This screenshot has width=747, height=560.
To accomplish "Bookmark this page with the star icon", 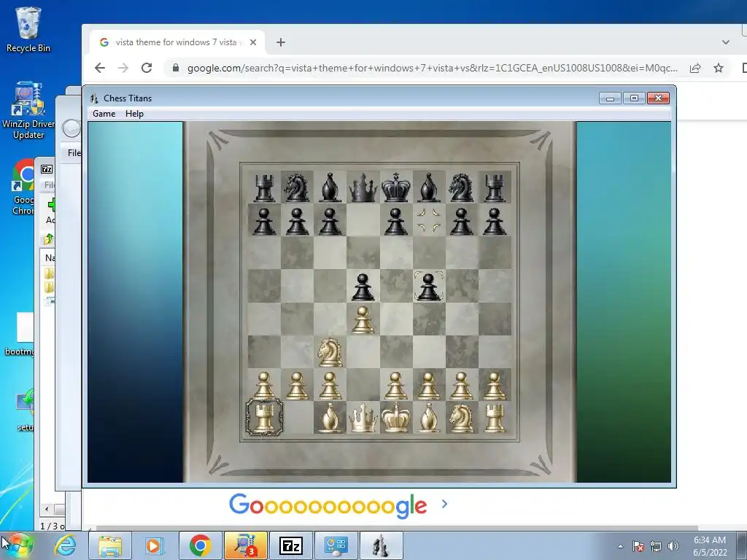I will [719, 68].
